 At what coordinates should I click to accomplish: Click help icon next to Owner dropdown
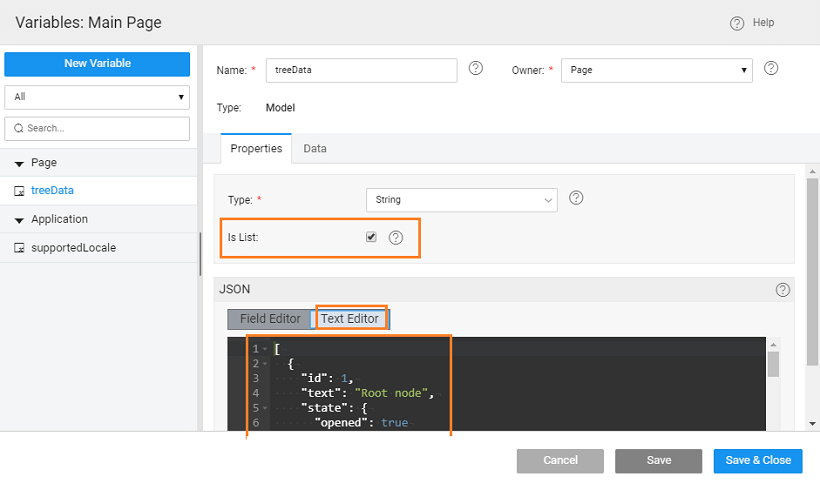[x=771, y=69]
